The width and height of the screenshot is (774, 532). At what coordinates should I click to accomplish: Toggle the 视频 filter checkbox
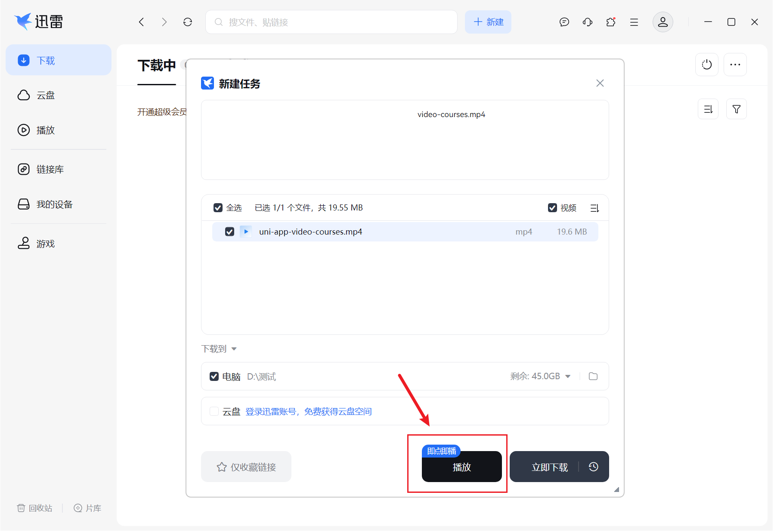(x=552, y=208)
